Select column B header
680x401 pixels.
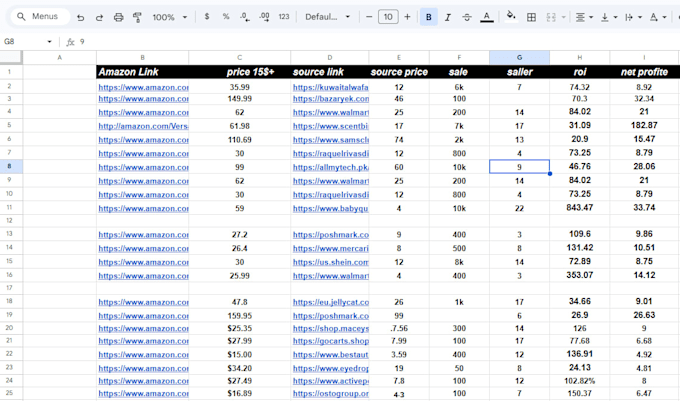coord(143,57)
